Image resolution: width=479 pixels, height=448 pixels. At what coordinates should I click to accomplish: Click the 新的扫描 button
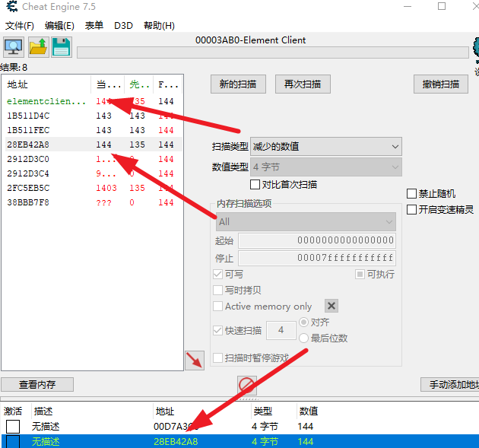(238, 84)
